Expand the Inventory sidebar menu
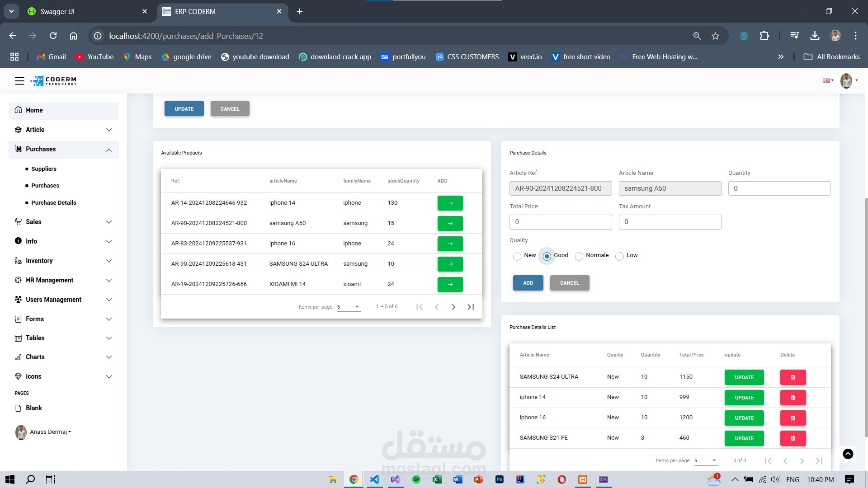The width and height of the screenshot is (868, 488). [x=64, y=261]
